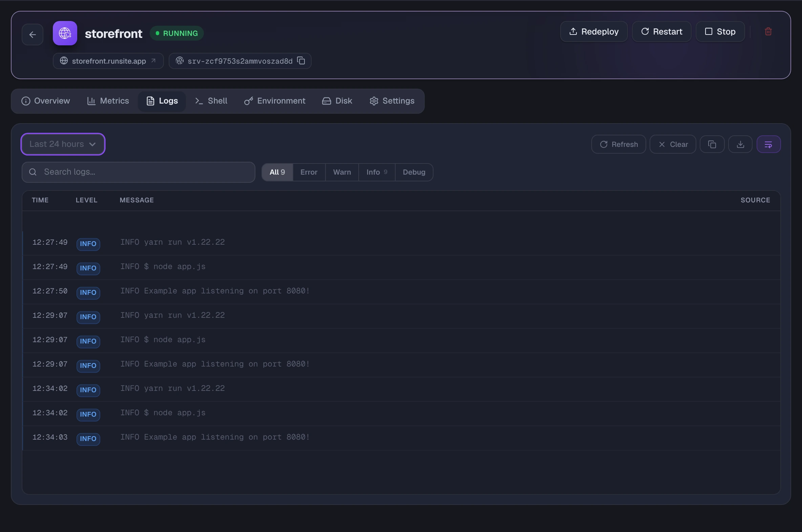This screenshot has height=532, width=802.
Task: Select the Logs tab
Action: pos(162,101)
